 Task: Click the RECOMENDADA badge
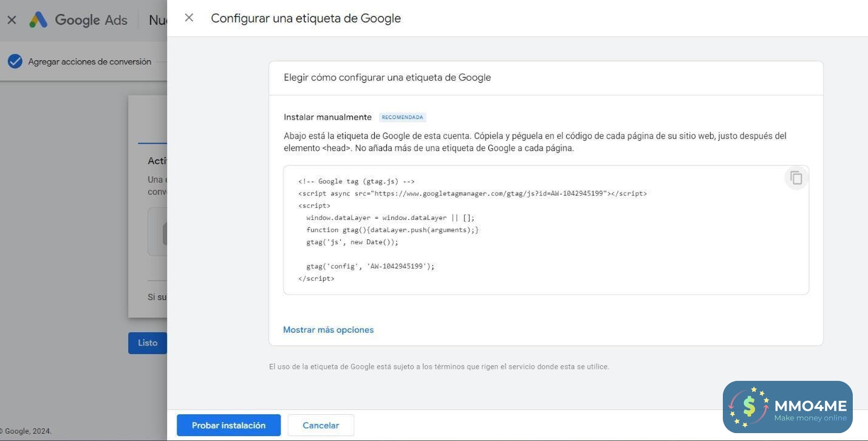pos(402,117)
